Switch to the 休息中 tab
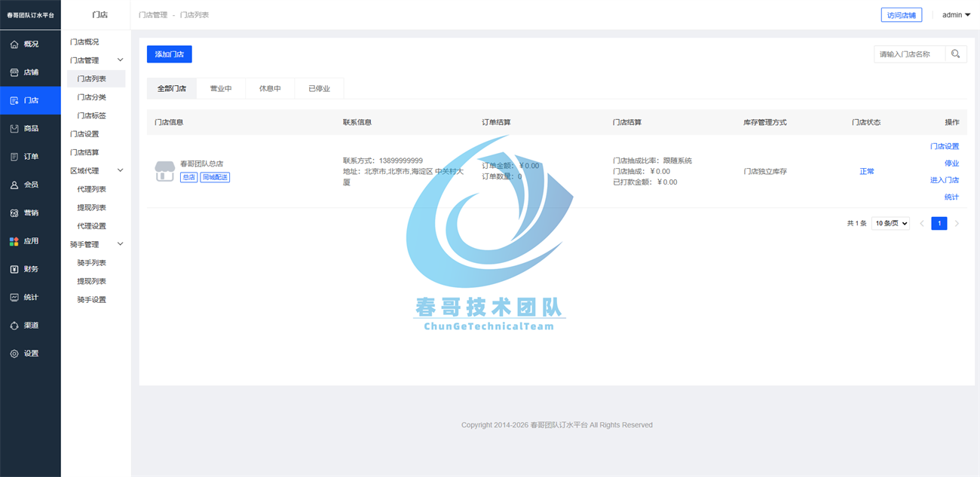The image size is (980, 477). click(270, 88)
